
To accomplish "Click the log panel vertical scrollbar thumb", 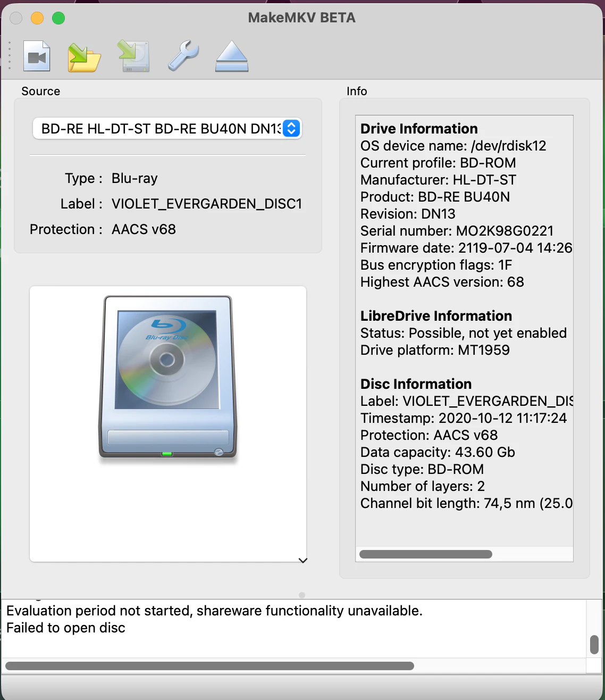I will click(x=594, y=645).
